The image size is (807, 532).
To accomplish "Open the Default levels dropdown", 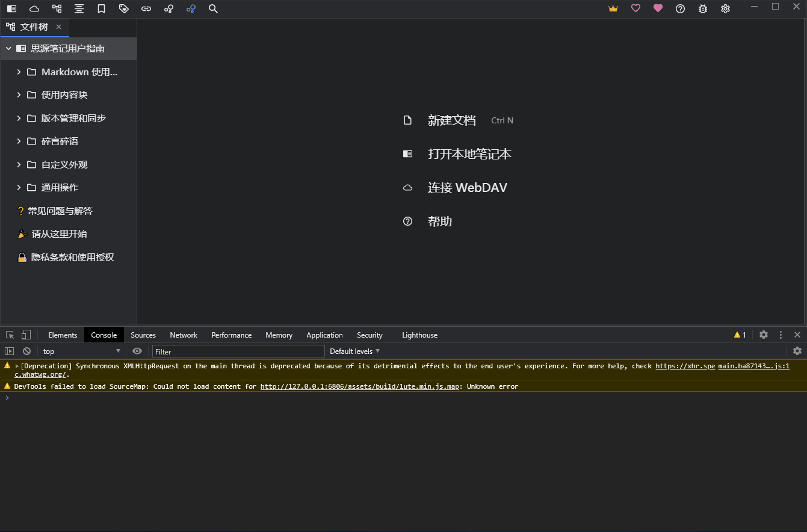I will pos(355,351).
